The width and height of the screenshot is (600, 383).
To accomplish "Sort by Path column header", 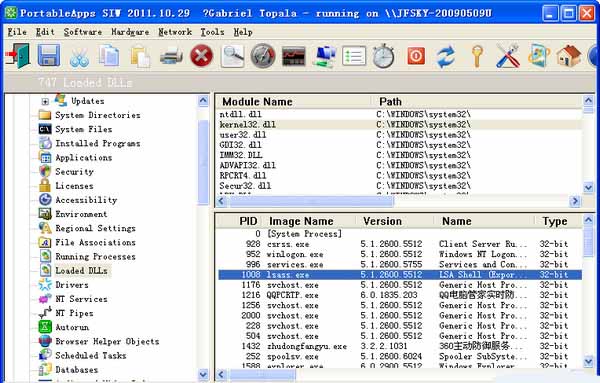I will point(477,102).
